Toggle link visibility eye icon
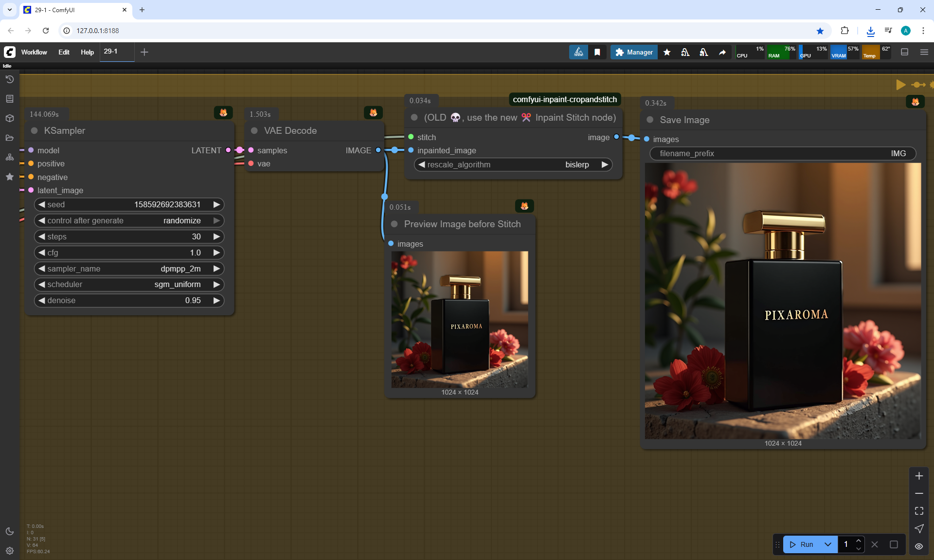The height and width of the screenshot is (560, 934). (919, 546)
